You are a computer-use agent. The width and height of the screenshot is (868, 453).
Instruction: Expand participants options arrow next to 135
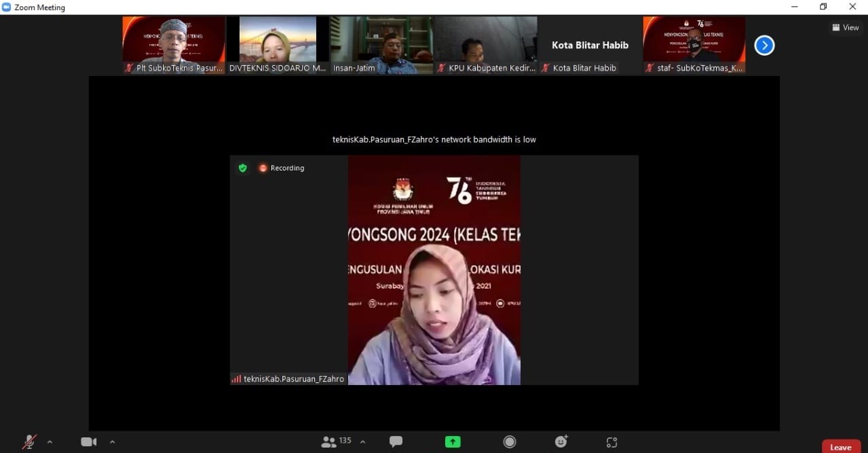(x=362, y=442)
